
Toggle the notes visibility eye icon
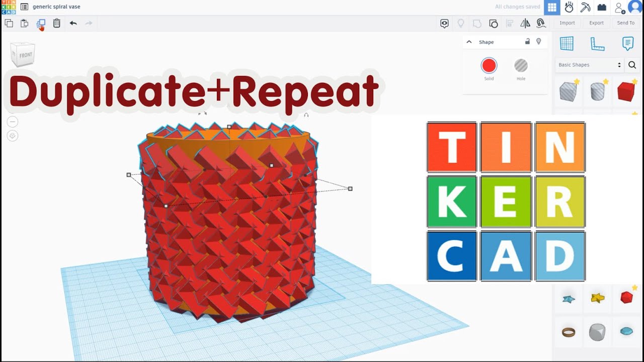(444, 23)
